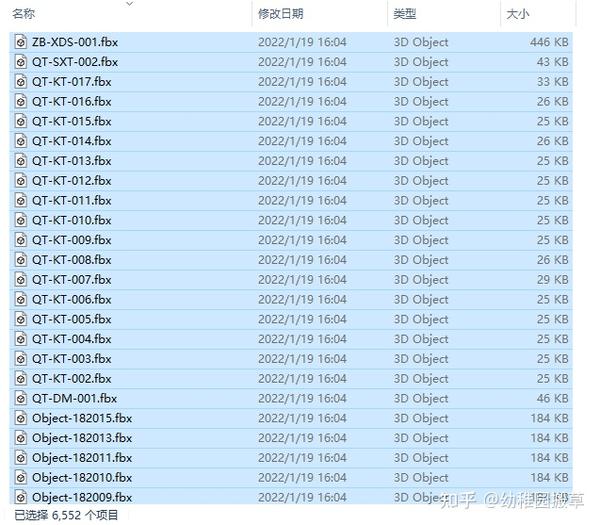This screenshot has width=600, height=525.
Task: Click the file icon of QT-SXT-002.fbx
Action: [x=21, y=62]
